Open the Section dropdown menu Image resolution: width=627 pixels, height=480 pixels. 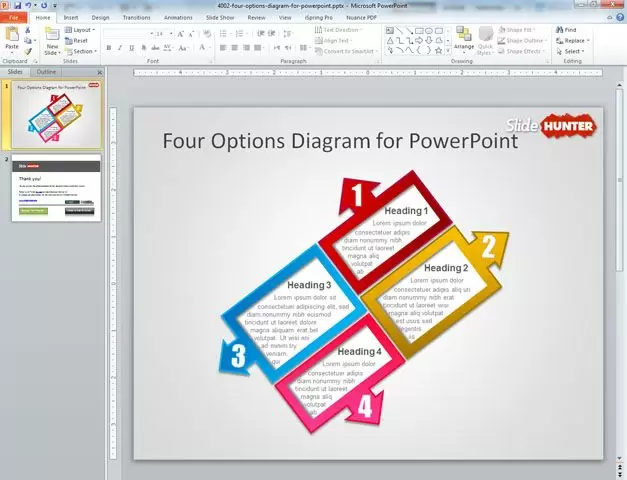click(x=83, y=51)
